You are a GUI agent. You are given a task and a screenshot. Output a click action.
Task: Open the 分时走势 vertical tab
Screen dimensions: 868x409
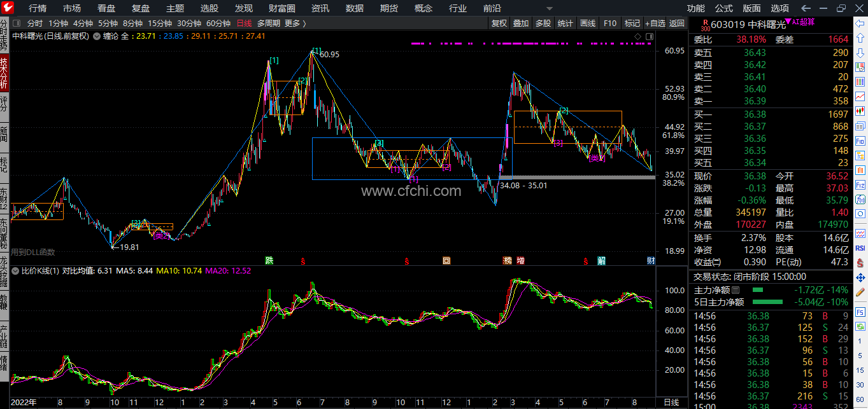coord(4,36)
